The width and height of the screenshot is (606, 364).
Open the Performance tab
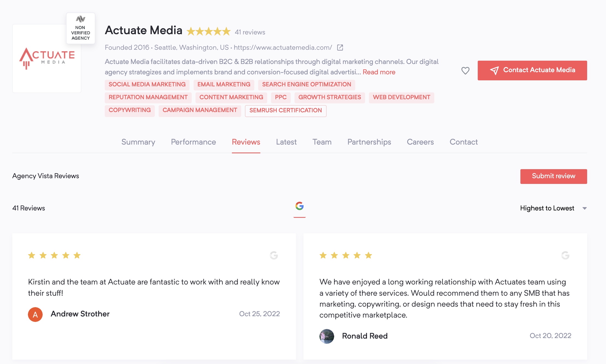193,142
